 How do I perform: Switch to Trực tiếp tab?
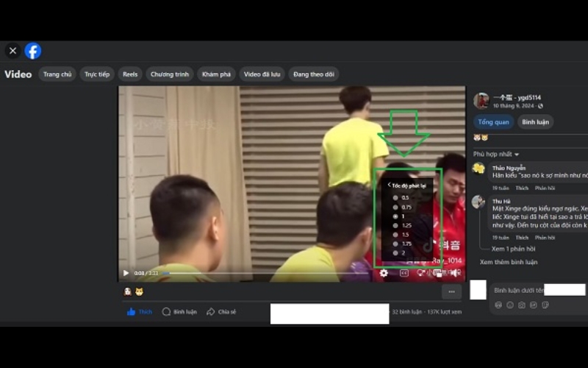tap(97, 74)
